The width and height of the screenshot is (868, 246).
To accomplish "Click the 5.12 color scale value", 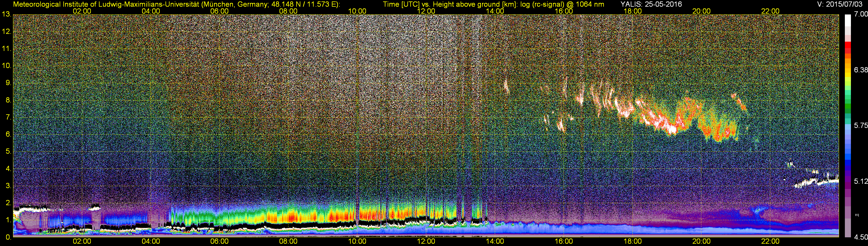I will tap(860, 181).
